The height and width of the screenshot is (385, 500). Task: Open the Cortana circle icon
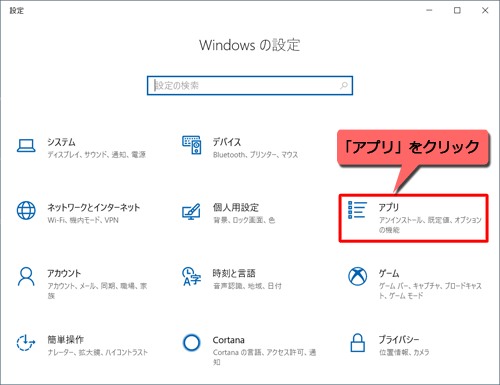click(x=192, y=342)
